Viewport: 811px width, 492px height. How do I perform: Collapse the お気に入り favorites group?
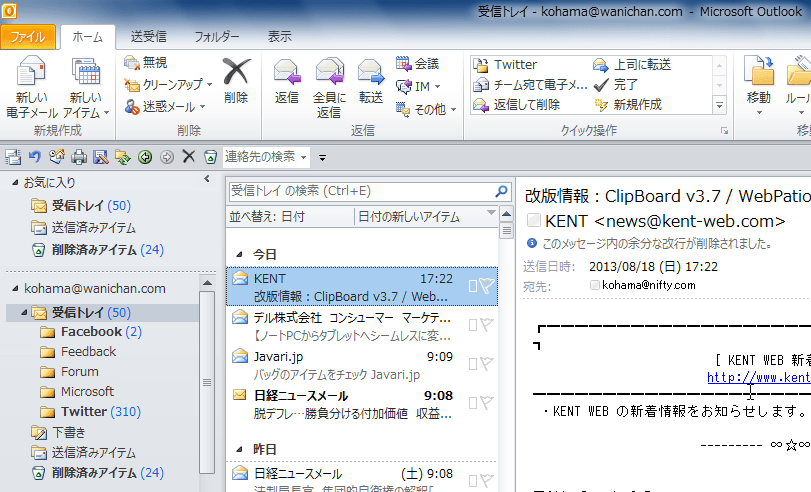coord(16,182)
